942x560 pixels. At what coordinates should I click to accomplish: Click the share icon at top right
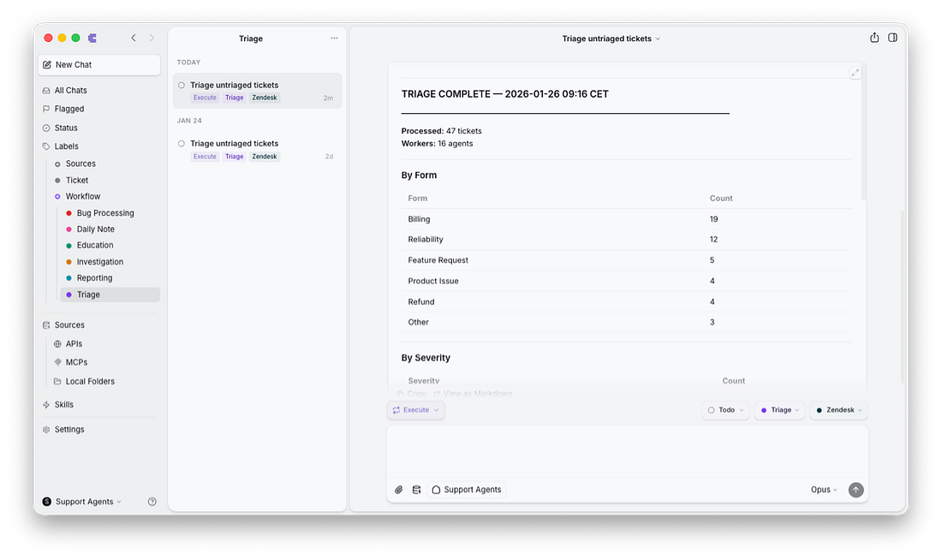[x=874, y=38]
